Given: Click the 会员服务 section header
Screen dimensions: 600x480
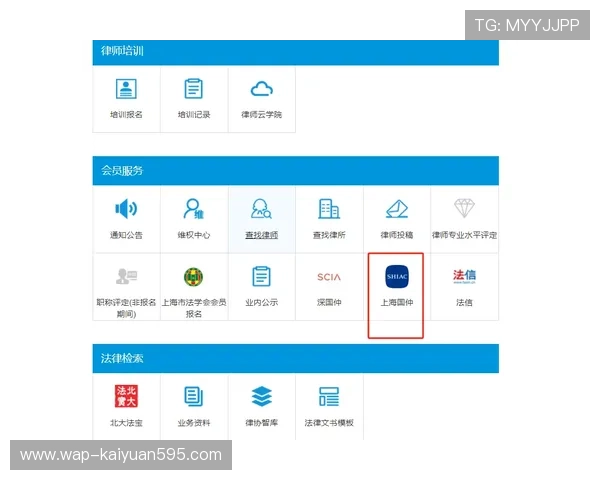Looking at the screenshot, I should (122, 171).
